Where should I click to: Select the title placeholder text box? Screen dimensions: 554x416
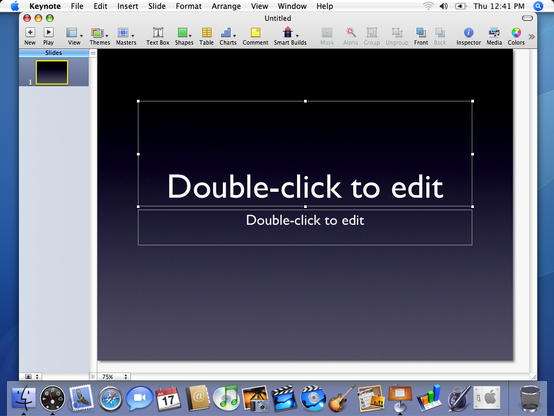[305, 154]
